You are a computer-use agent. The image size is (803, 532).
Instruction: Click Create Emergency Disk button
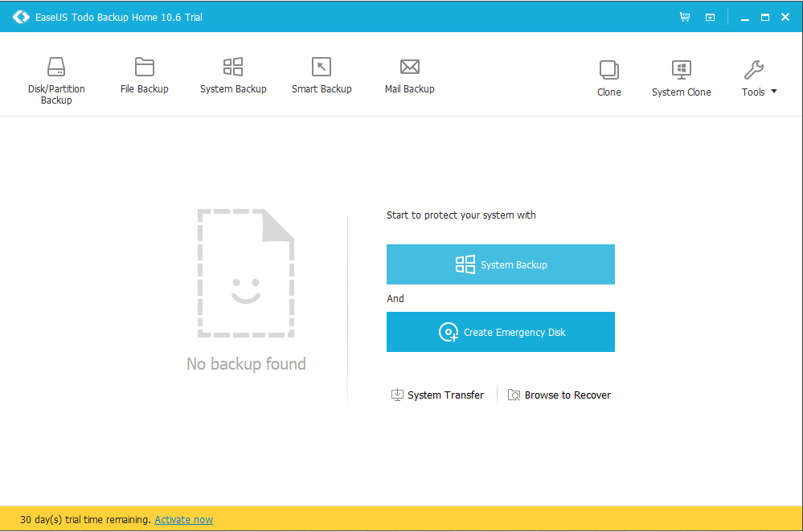tap(500, 332)
